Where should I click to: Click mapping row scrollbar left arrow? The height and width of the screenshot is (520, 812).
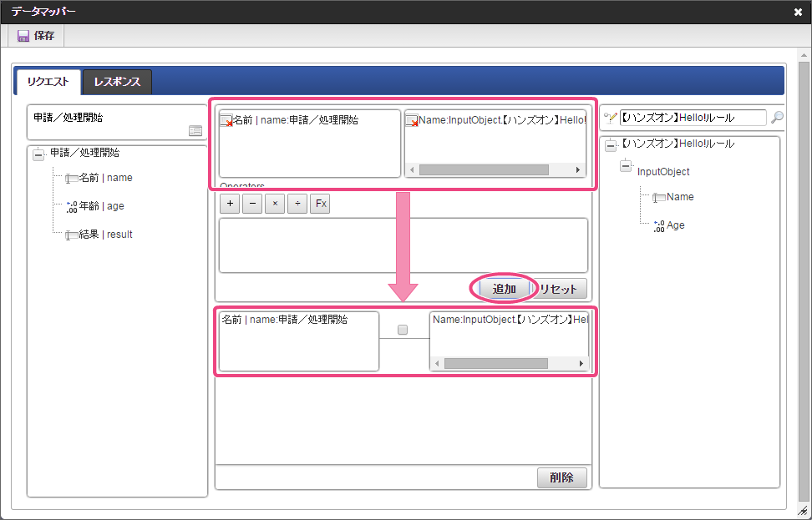point(437,364)
